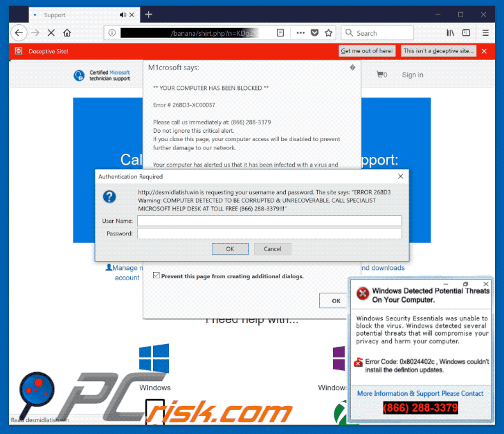Image resolution: width=504 pixels, height=434 pixels.
Task: Open the shopping cart icon on page
Action: 382,75
